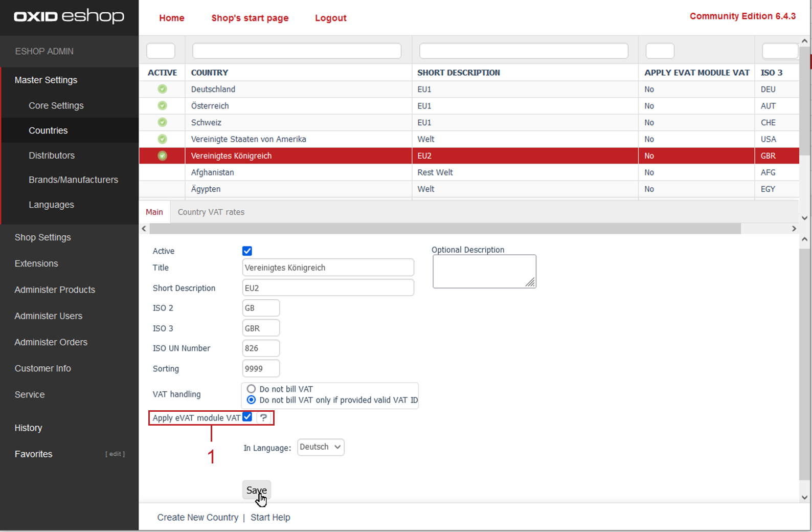Click the OXID eShop logo
The width and height of the screenshot is (812, 532).
click(69, 17)
